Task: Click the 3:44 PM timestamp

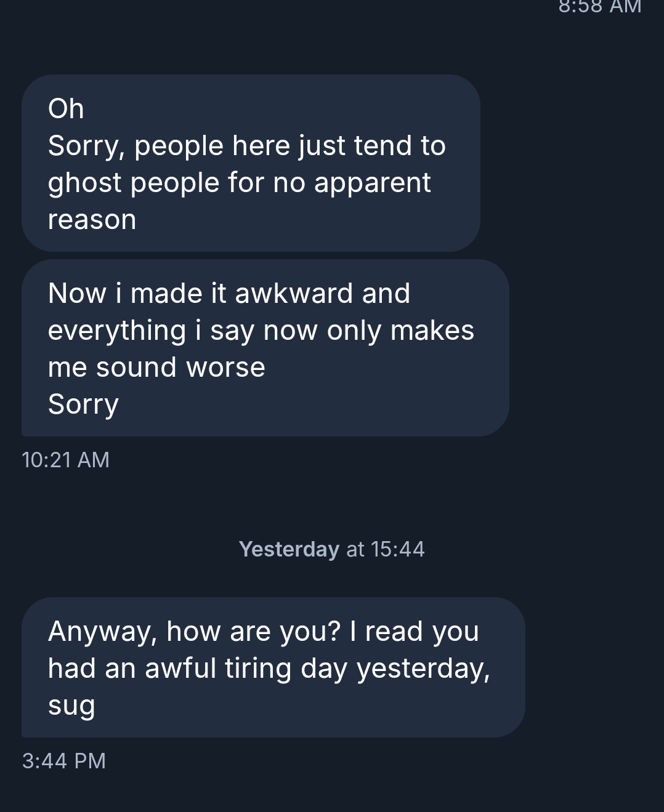Action: pos(64,761)
